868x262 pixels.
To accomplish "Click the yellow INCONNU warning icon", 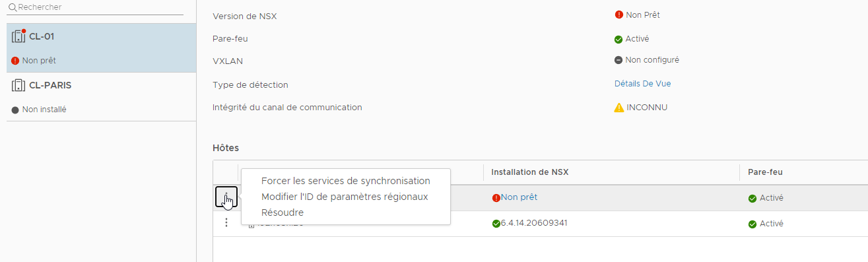I will pyautogui.click(x=619, y=108).
